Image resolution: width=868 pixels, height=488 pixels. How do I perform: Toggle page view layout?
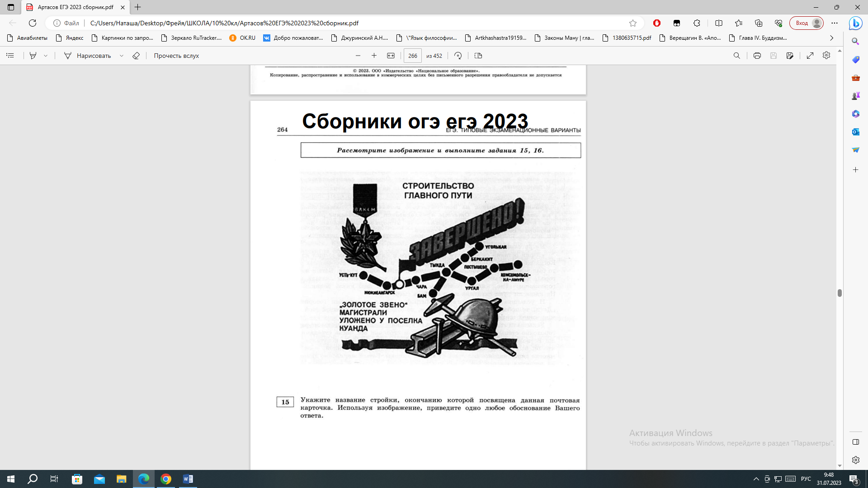click(x=478, y=56)
